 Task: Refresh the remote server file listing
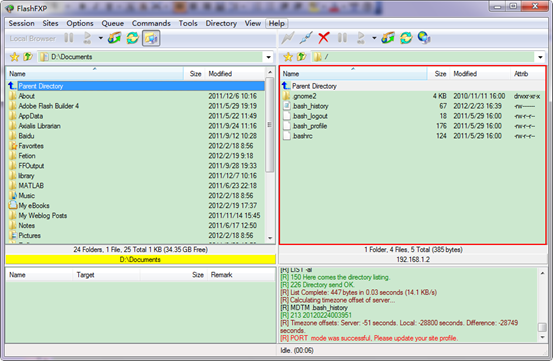(406, 38)
